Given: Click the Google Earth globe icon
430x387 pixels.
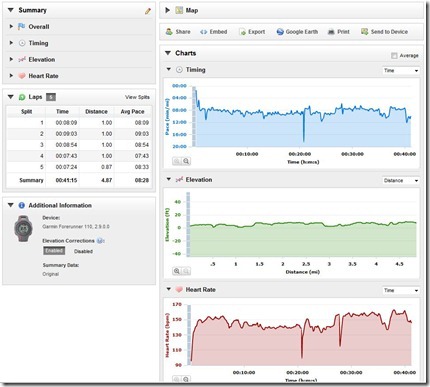Looking at the screenshot, I should (280, 32).
